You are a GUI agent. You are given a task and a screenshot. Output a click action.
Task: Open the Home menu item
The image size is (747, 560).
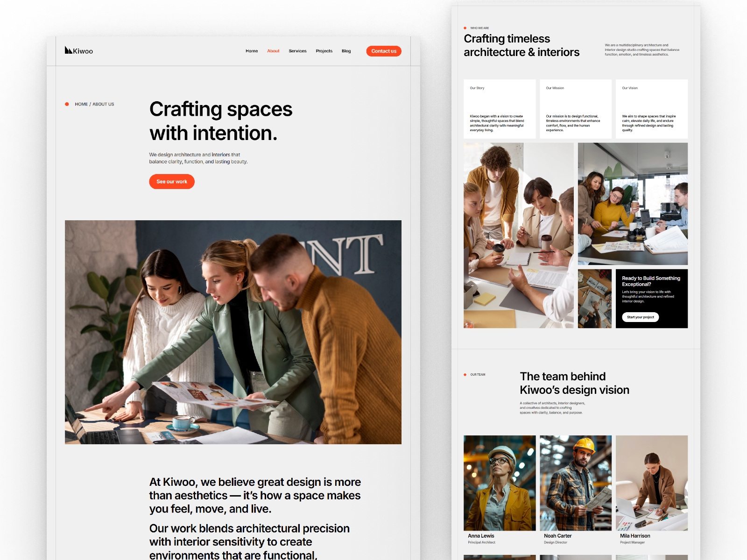click(252, 51)
